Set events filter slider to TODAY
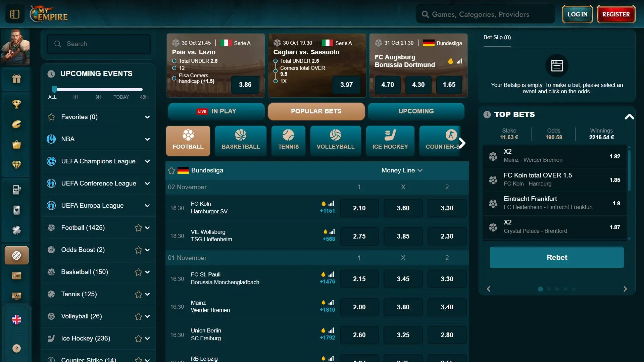The height and width of the screenshot is (362, 644). click(x=121, y=89)
